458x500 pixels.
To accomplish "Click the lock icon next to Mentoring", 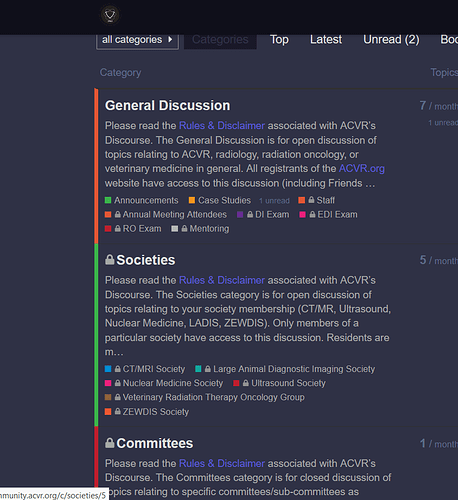I will point(184,228).
